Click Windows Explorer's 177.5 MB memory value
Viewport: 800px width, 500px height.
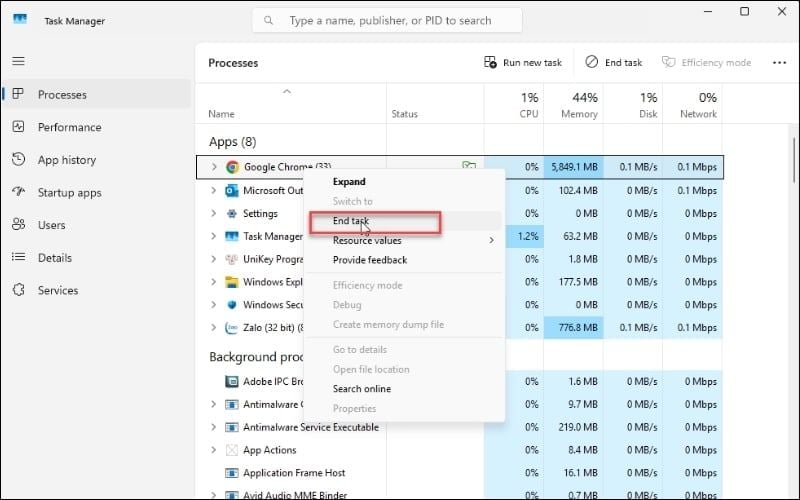[573, 282]
